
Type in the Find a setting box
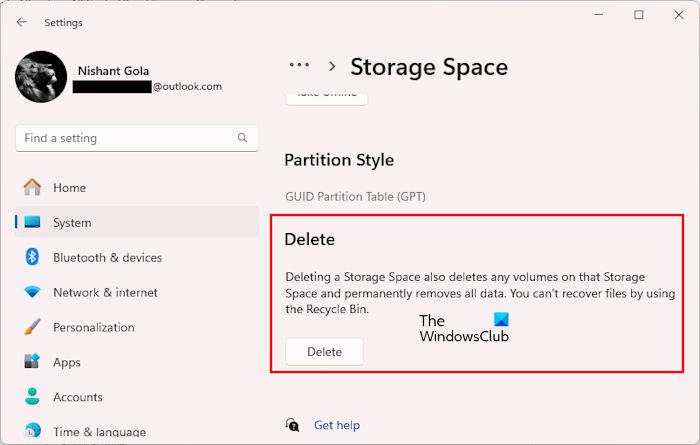tap(125, 138)
